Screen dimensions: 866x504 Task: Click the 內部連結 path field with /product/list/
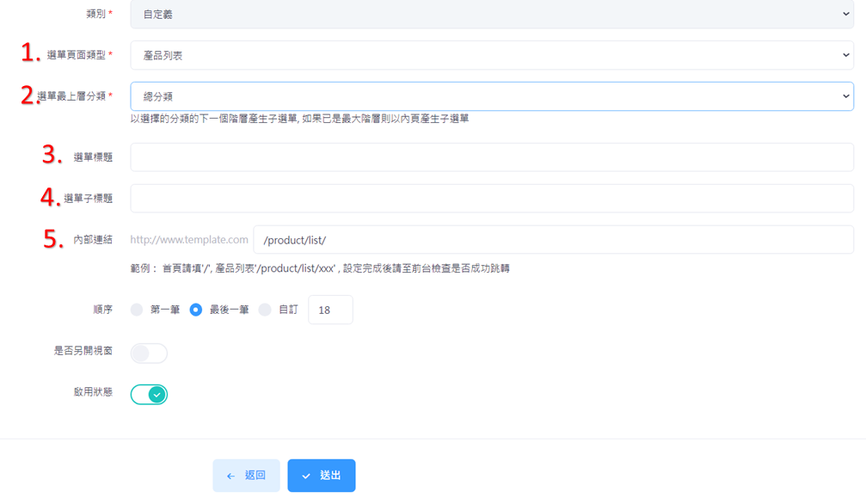click(553, 240)
